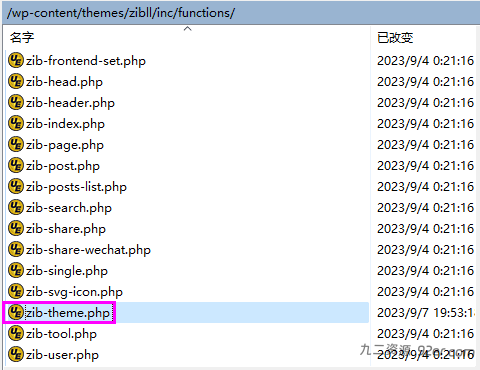Click modified date of zib-index.php
480x370 pixels.
click(425, 124)
